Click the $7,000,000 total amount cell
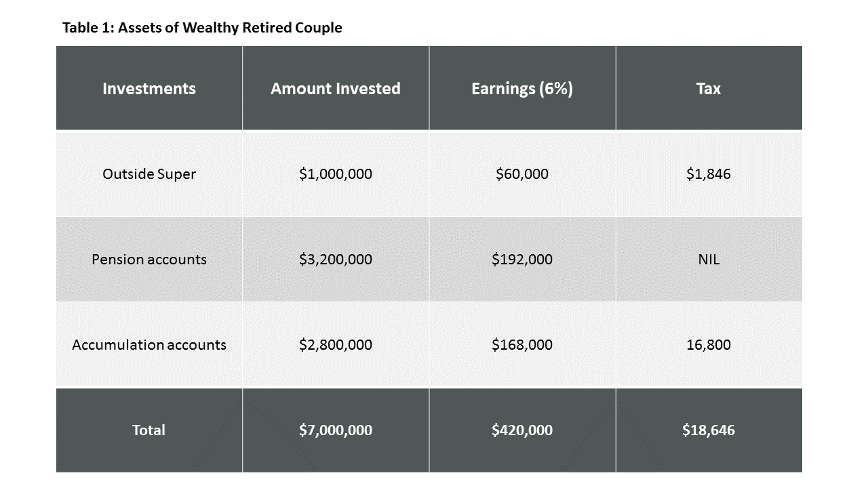 point(336,430)
